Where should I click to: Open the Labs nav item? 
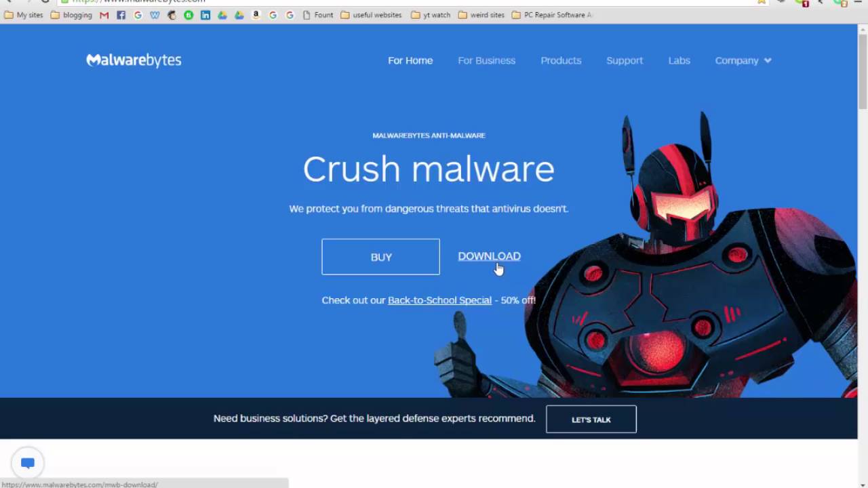pos(679,60)
